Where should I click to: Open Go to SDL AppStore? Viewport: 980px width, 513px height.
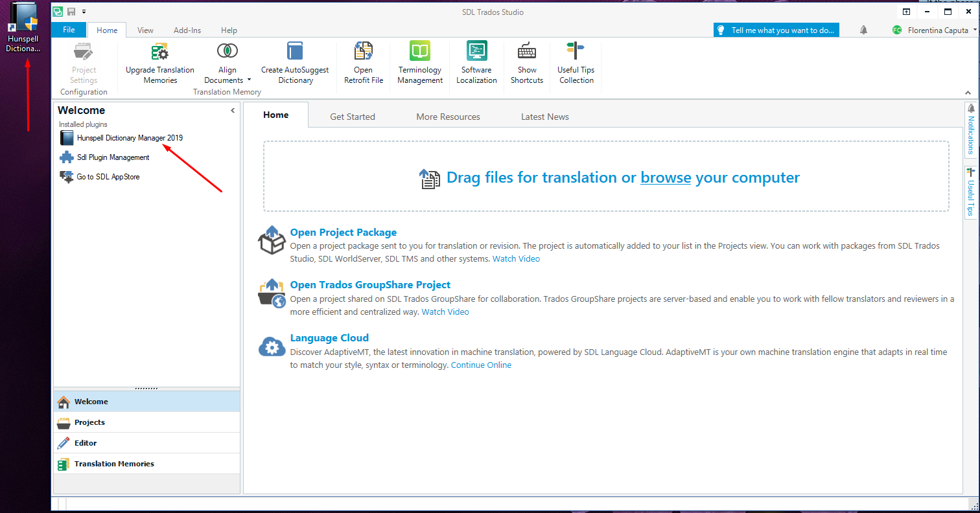[x=108, y=177]
